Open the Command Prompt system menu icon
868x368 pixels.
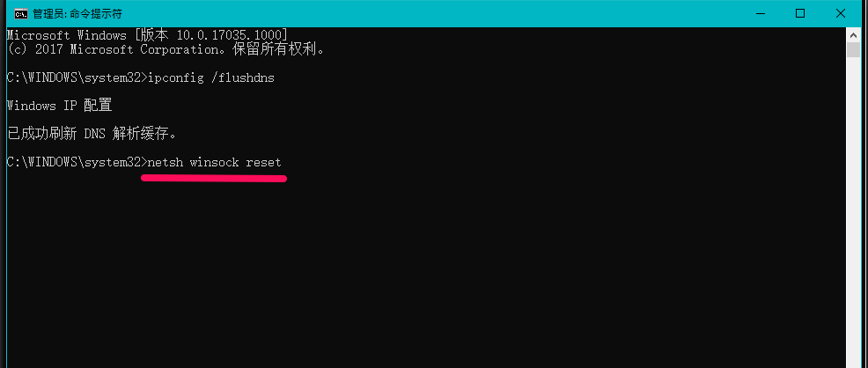coord(21,13)
